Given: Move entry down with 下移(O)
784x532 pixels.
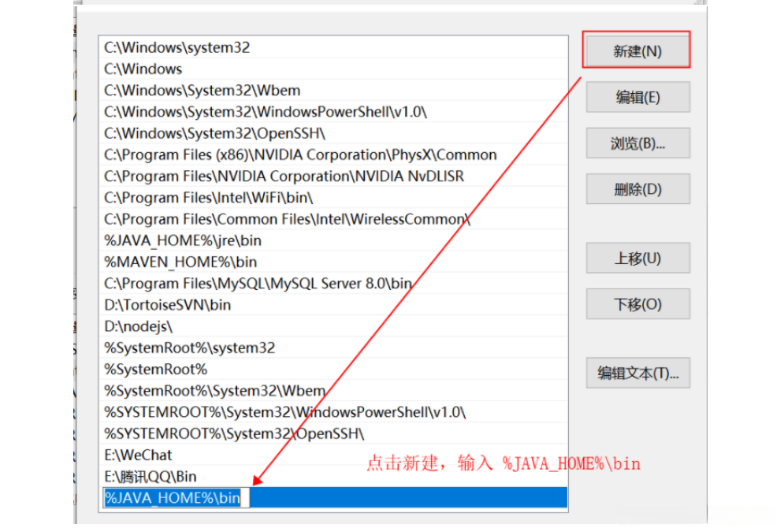Looking at the screenshot, I should pyautogui.click(x=637, y=304).
